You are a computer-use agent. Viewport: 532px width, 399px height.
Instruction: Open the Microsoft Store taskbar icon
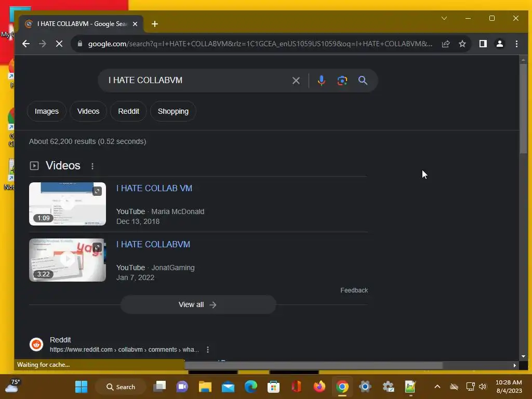coord(273,387)
